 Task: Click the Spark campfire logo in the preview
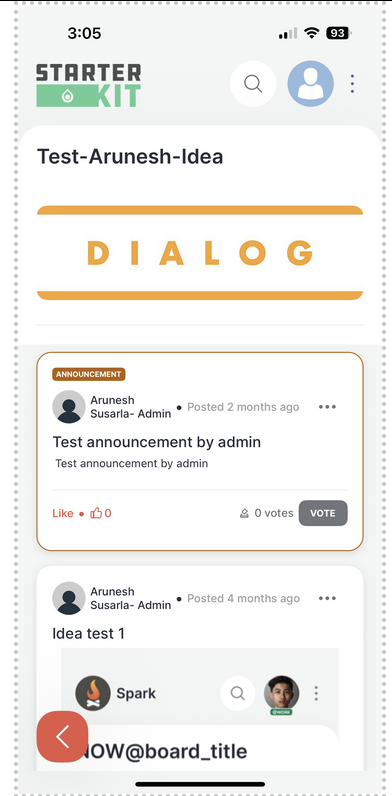click(x=93, y=693)
